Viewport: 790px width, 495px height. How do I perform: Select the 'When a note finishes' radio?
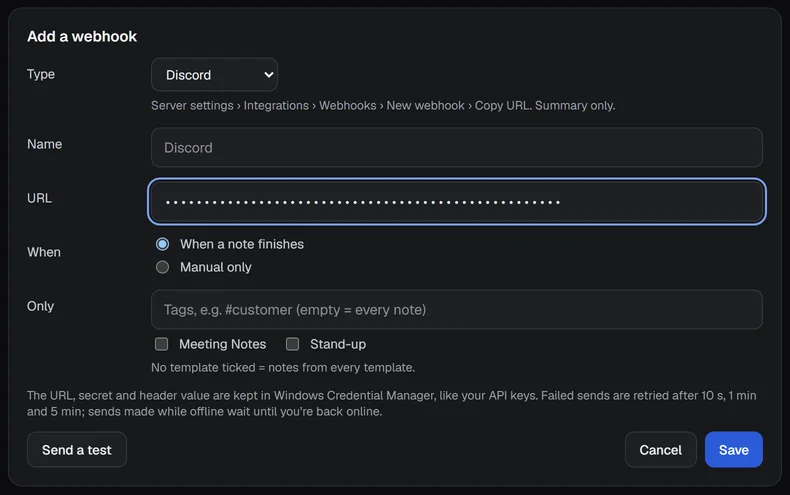click(162, 244)
